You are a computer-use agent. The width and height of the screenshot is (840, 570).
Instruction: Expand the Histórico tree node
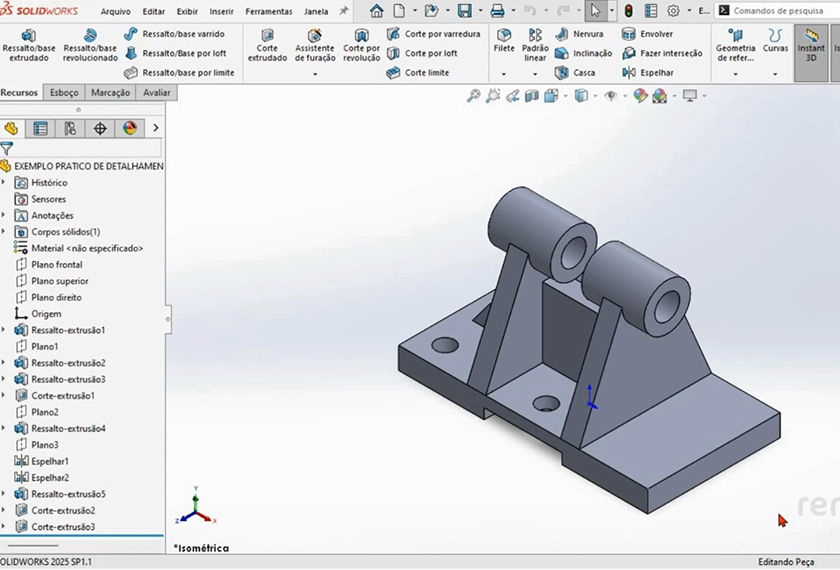(4, 183)
